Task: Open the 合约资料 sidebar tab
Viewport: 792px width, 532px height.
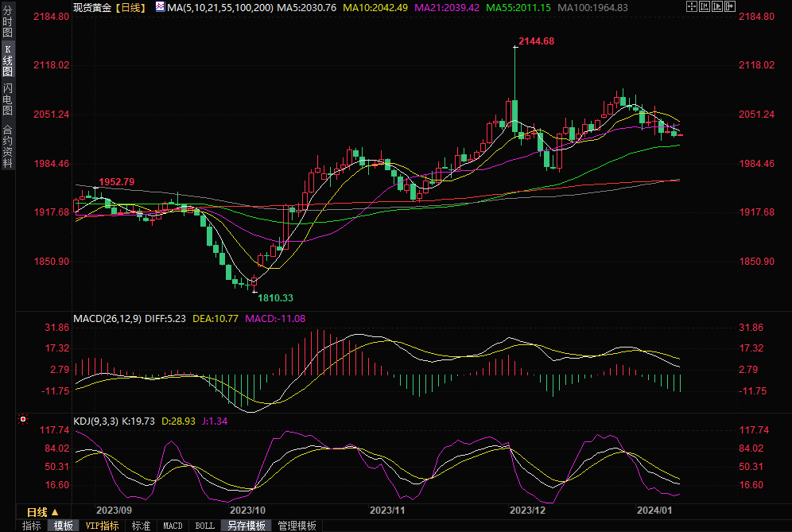Action: [x=7, y=146]
